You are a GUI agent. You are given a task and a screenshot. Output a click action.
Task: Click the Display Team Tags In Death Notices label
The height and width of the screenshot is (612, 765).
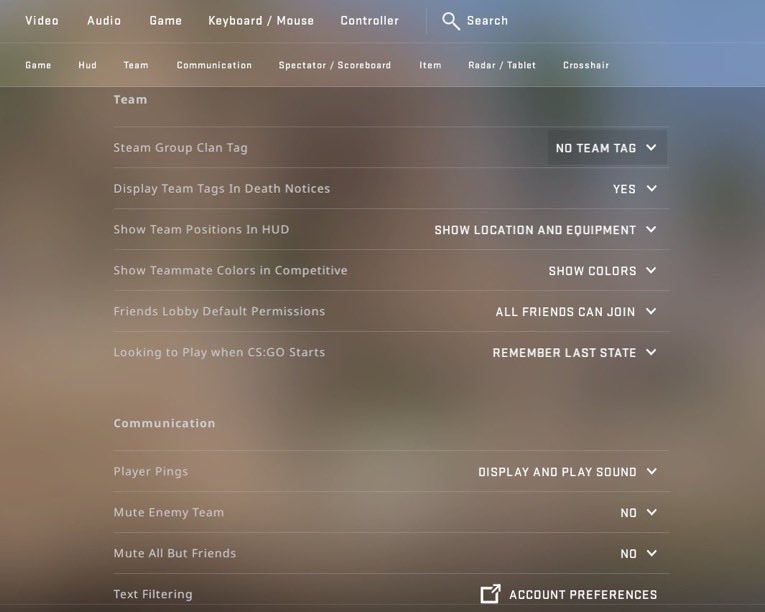pos(221,188)
